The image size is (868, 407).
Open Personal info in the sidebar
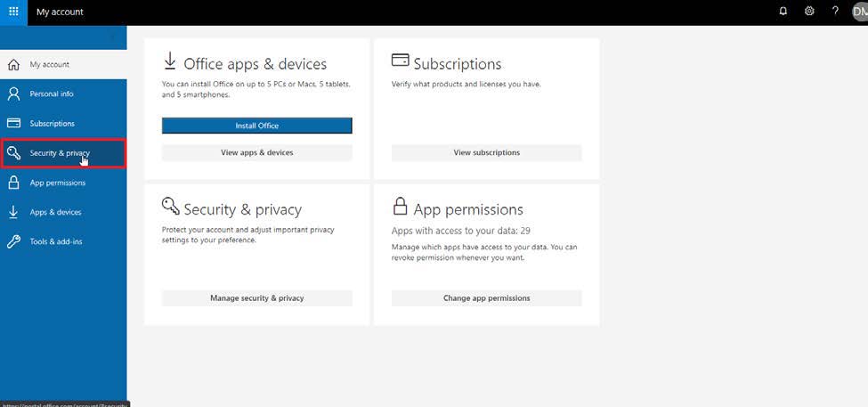pos(63,94)
